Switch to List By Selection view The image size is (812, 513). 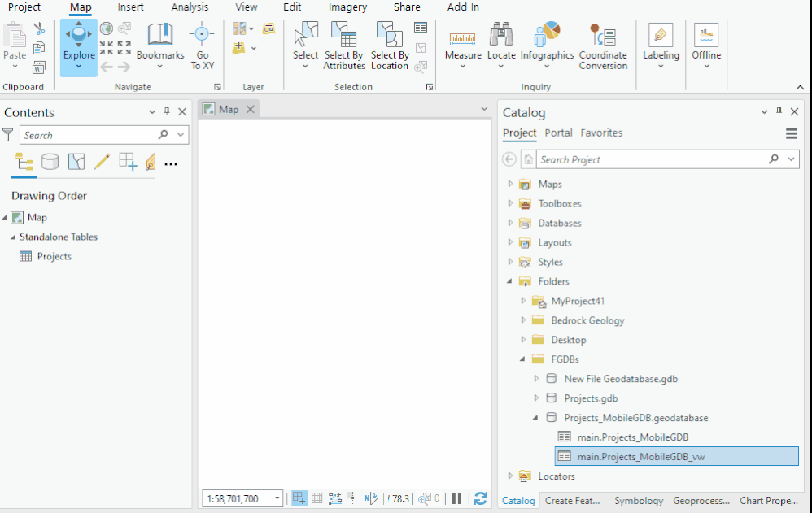[x=76, y=162]
